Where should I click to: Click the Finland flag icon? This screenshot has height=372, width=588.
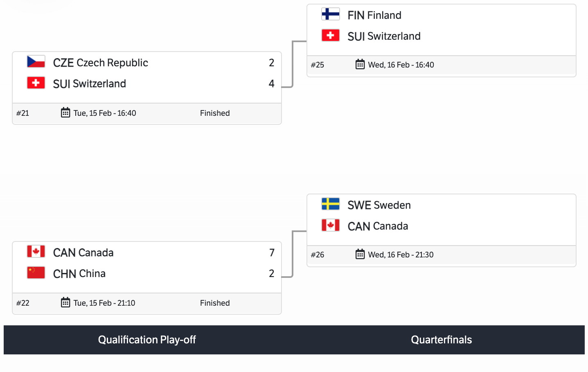[x=331, y=14]
